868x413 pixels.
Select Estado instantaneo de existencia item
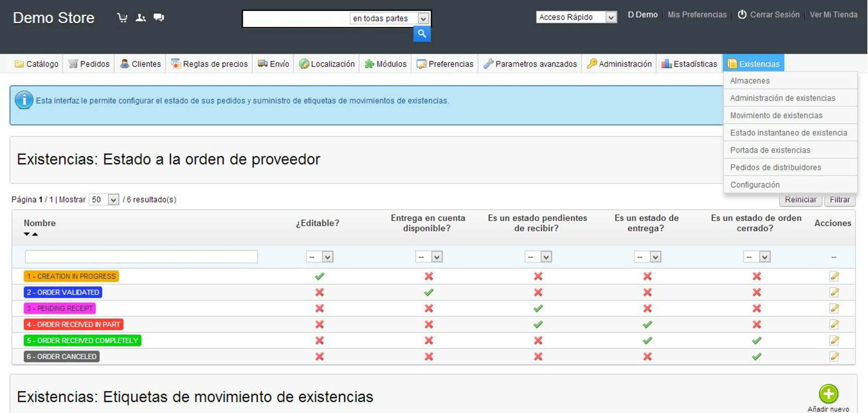click(791, 133)
